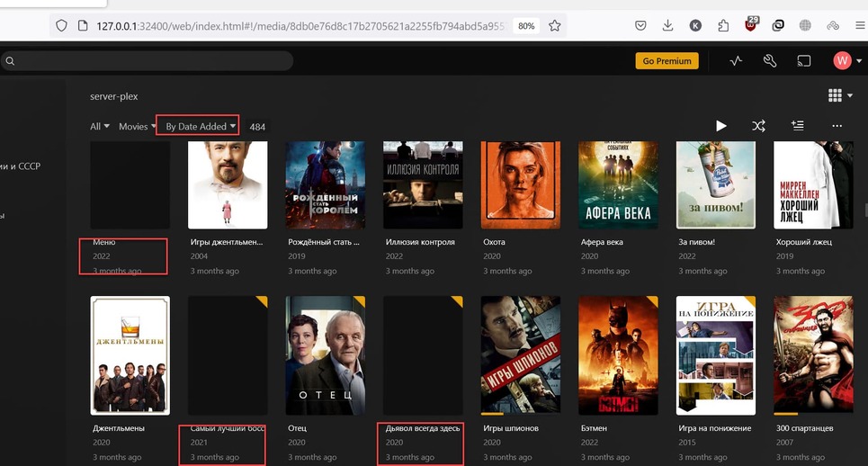Click the Бэтмен title text
The width and height of the screenshot is (868, 466).
(x=594, y=428)
